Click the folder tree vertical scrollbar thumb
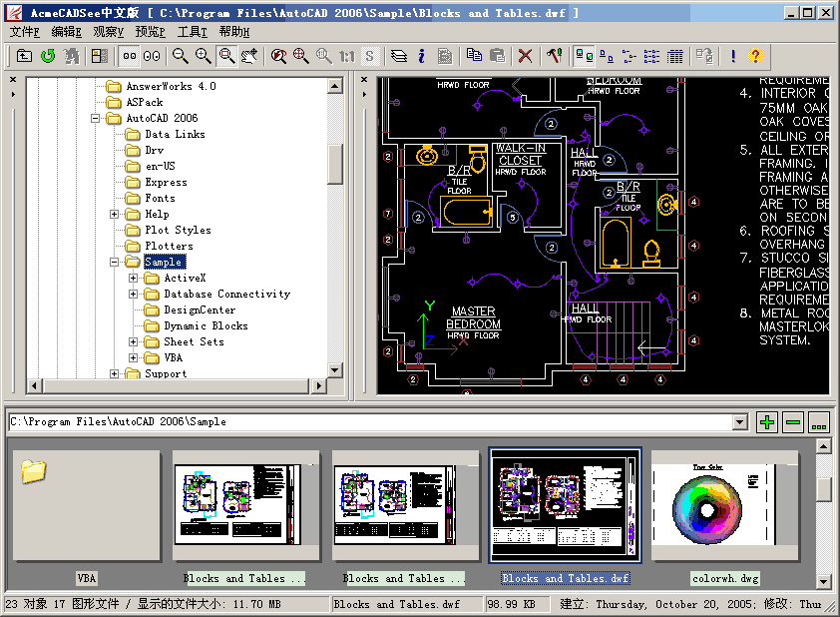 pyautogui.click(x=335, y=164)
